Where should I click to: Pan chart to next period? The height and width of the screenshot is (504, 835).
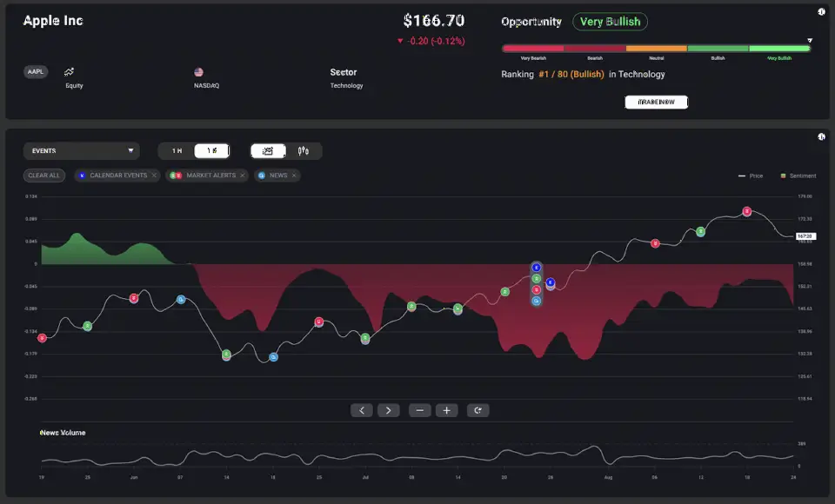click(388, 410)
